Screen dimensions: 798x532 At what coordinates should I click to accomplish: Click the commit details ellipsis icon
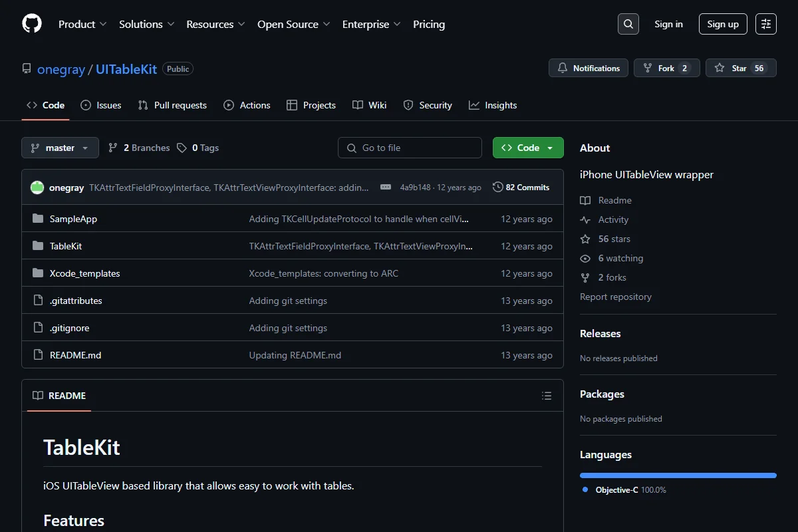(386, 188)
